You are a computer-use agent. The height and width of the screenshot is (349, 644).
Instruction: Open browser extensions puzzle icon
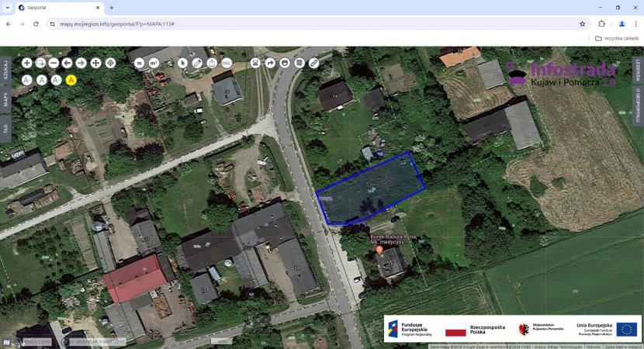[x=601, y=24]
